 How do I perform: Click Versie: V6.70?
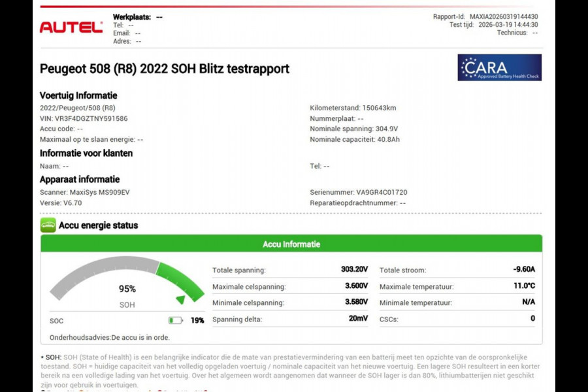[x=61, y=203]
